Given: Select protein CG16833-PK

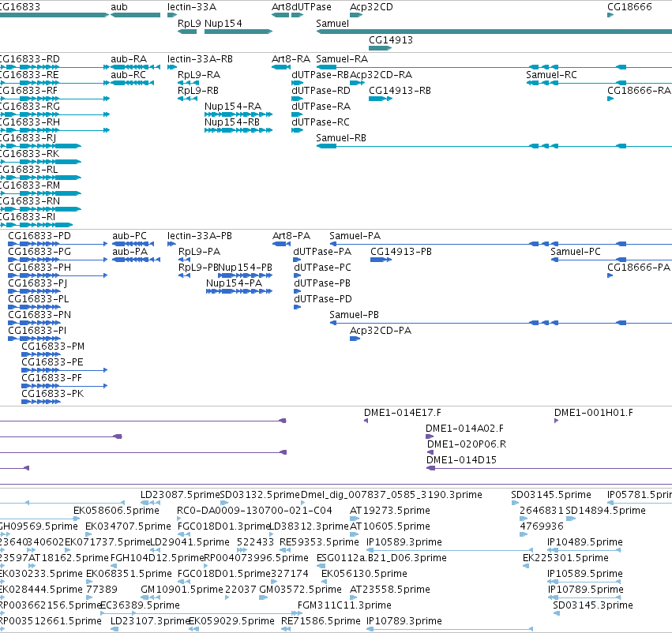Looking at the screenshot, I should tap(53, 394).
